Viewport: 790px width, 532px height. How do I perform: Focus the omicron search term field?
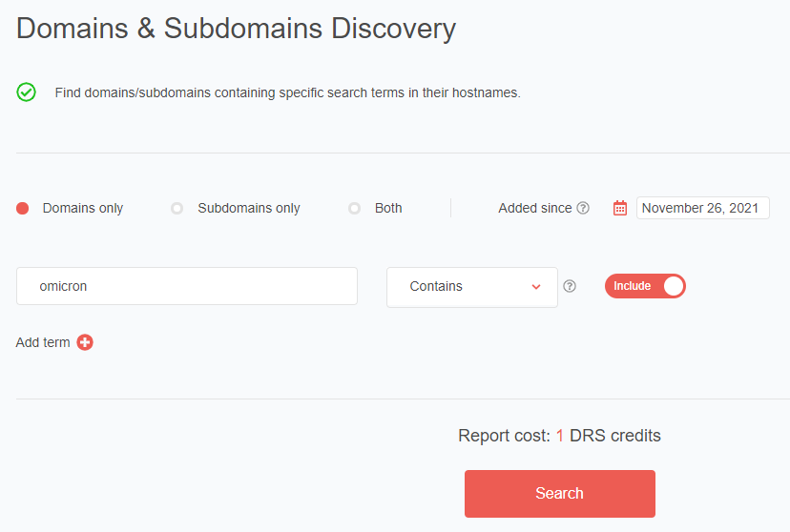(x=187, y=286)
